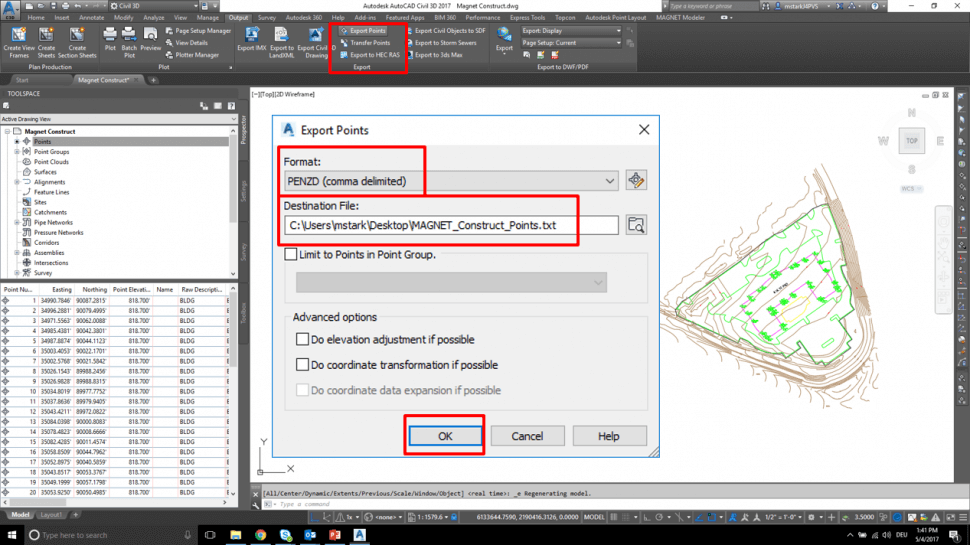Click View Details in Plot panel
The height and width of the screenshot is (545, 970).
click(x=187, y=43)
